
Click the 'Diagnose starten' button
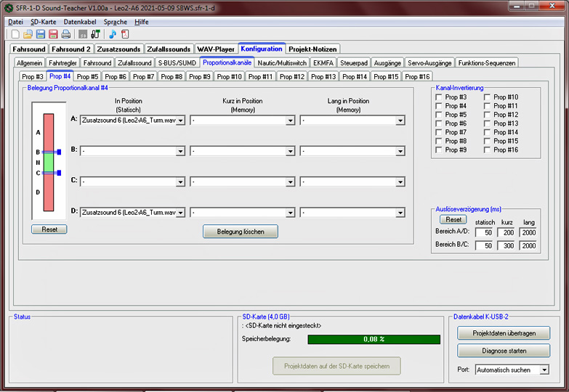pyautogui.click(x=504, y=351)
